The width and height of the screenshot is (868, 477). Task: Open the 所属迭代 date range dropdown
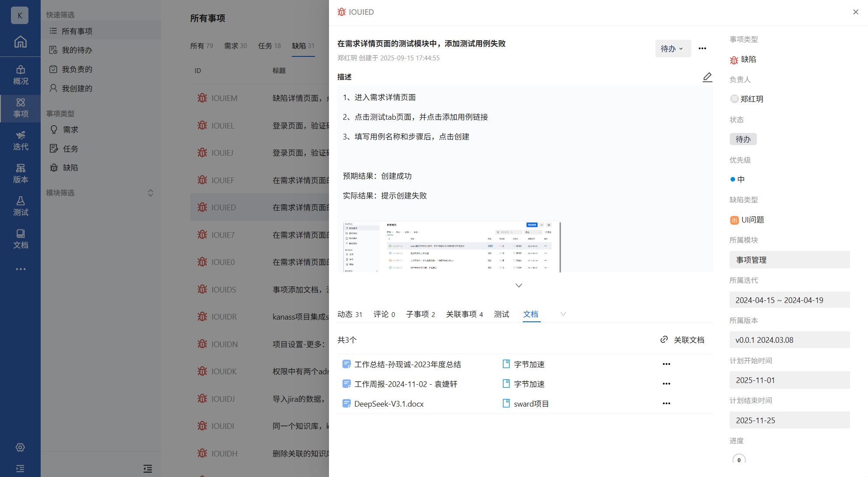pos(789,300)
